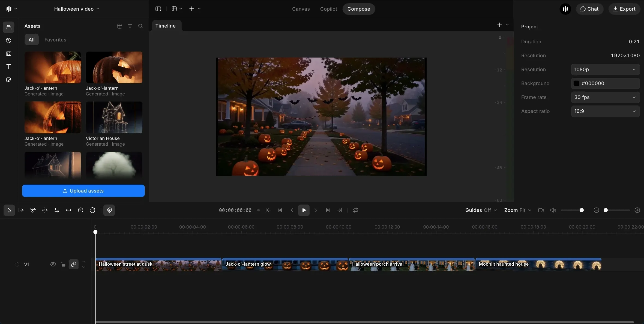Switch to the Canvas mode
The width and height of the screenshot is (644, 324).
(301, 9)
